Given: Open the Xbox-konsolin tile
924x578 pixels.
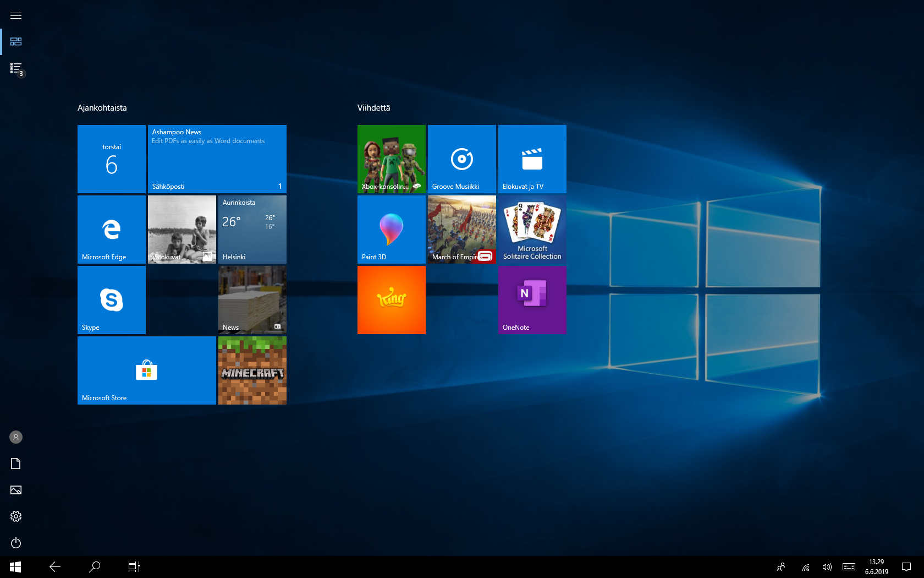Looking at the screenshot, I should [391, 159].
